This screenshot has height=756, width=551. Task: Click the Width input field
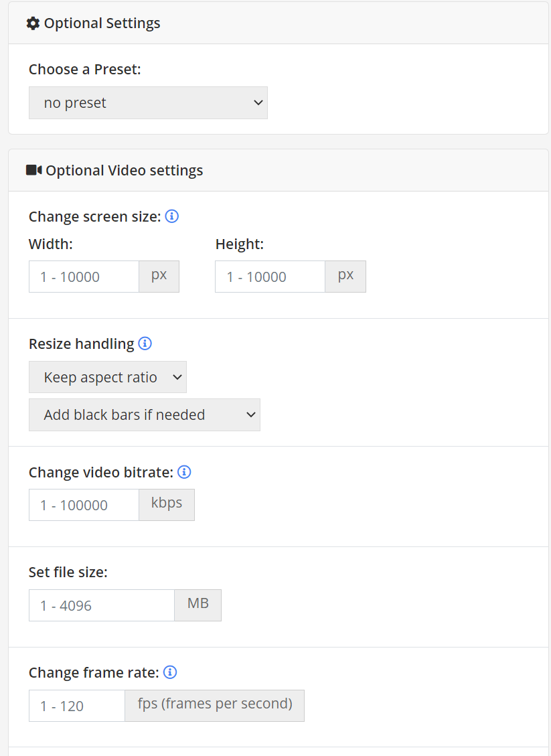(x=84, y=277)
